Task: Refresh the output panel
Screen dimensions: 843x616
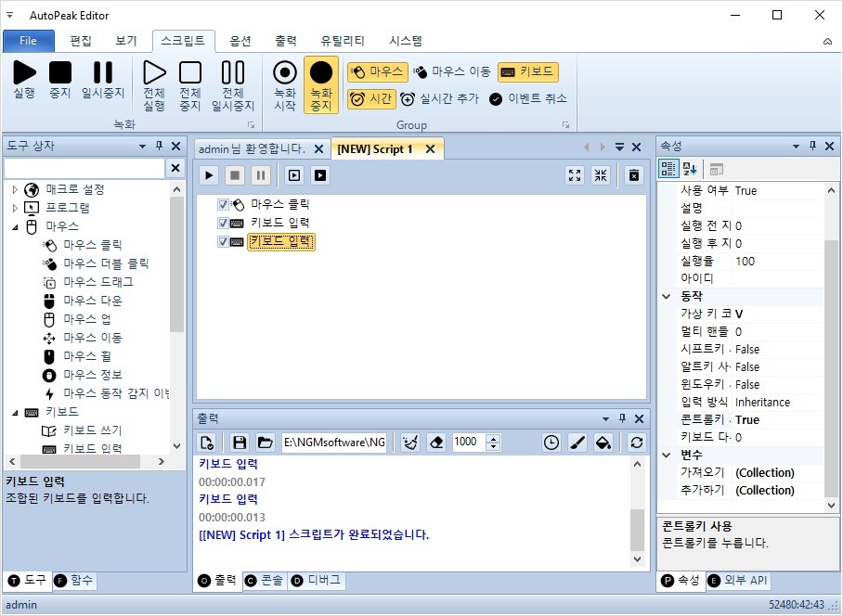Action: coord(637,443)
